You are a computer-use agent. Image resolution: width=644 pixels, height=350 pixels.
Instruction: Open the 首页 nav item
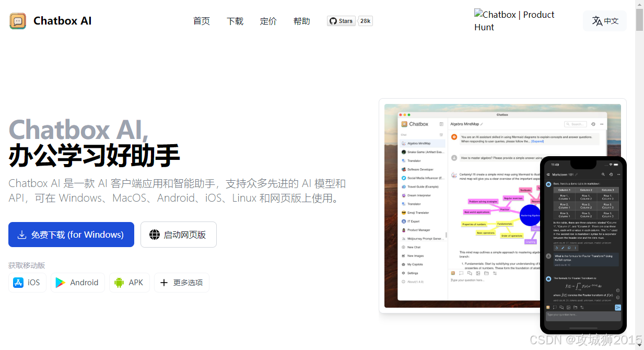click(x=201, y=21)
